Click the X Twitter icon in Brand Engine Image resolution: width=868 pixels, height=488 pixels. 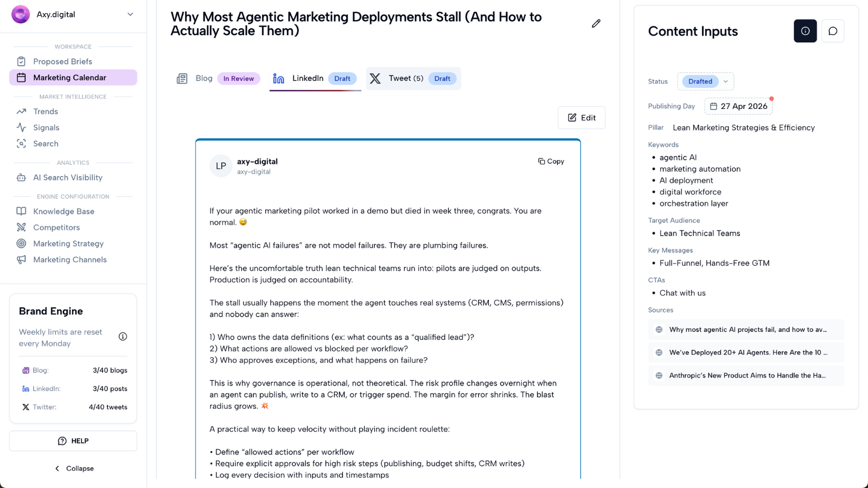[25, 407]
